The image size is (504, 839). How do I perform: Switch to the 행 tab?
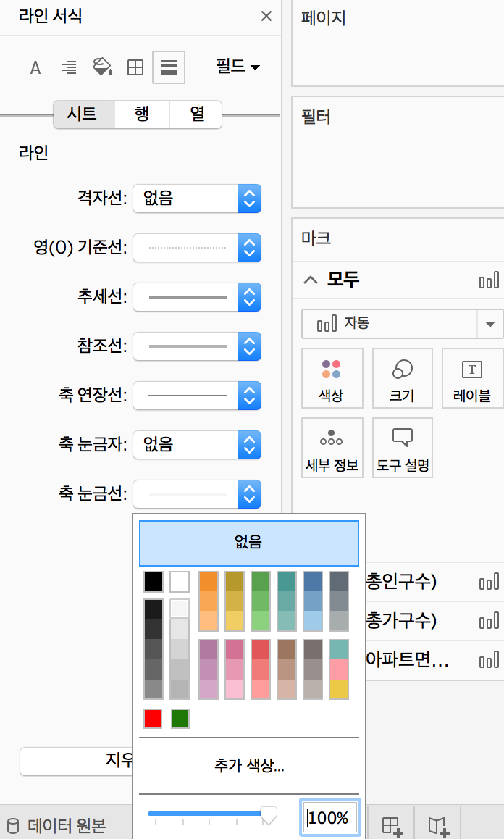(x=142, y=114)
